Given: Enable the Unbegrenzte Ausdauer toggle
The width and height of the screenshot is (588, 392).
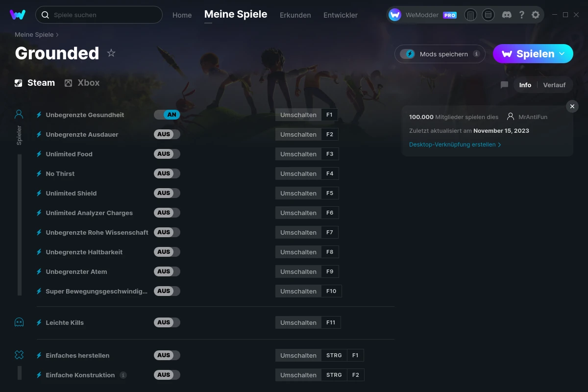Looking at the screenshot, I should click(167, 134).
